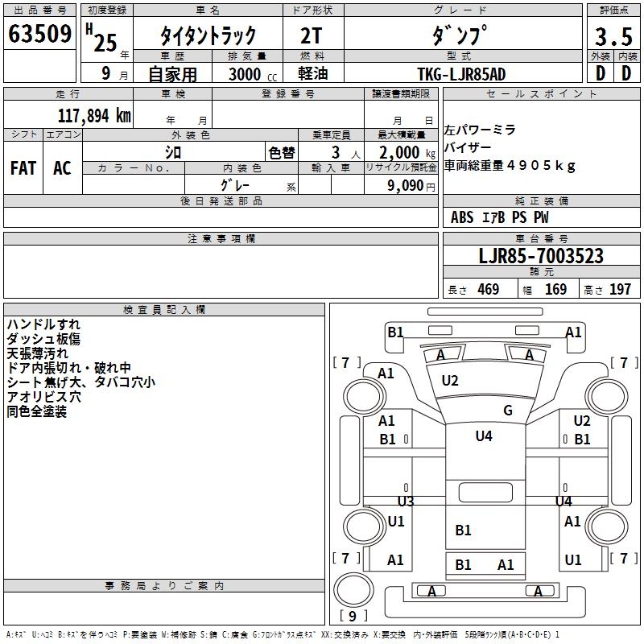
Task: Click the bottom-right wheel circle in diagram
Action: 608,527
